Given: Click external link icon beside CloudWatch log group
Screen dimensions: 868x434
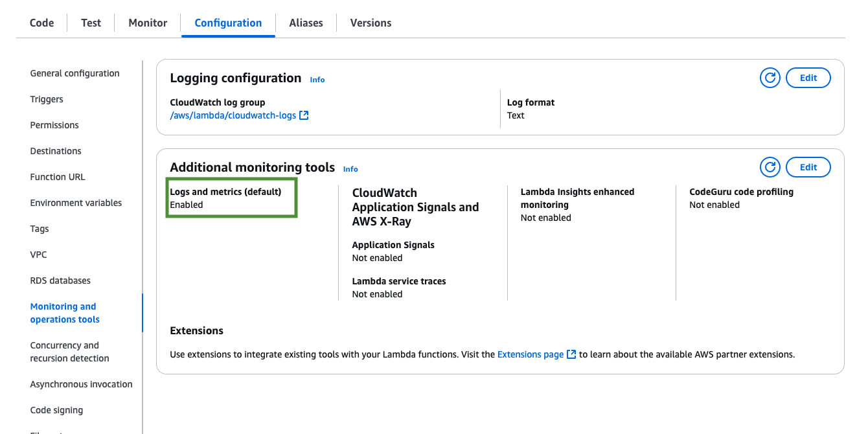Looking at the screenshot, I should click(x=304, y=115).
